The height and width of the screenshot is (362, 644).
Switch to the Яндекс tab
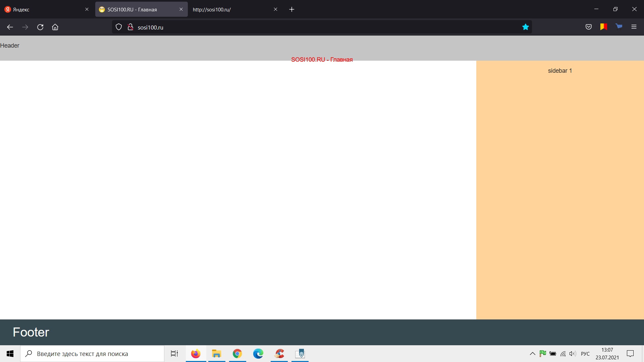click(x=44, y=9)
